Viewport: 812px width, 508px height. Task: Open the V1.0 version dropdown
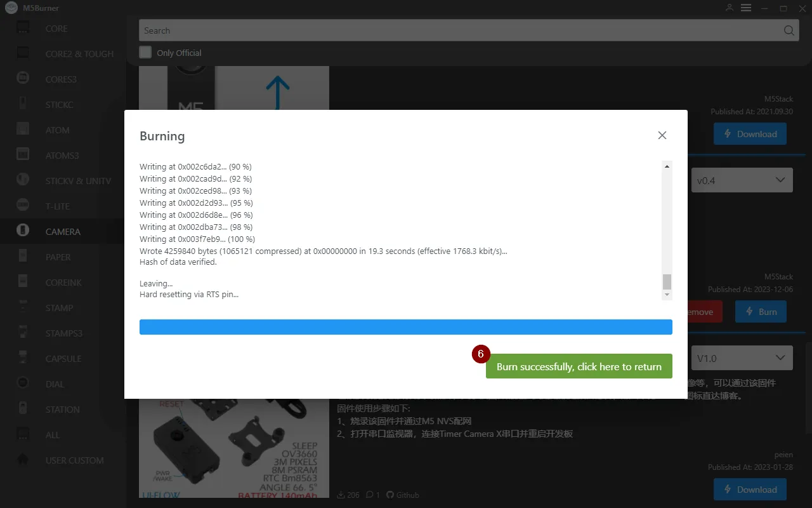pyautogui.click(x=741, y=358)
